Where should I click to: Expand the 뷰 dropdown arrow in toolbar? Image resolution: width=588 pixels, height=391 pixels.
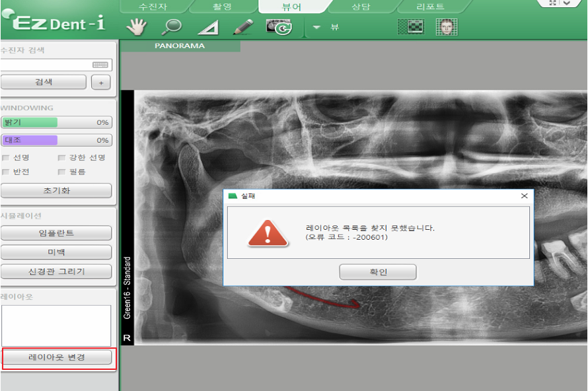point(316,28)
